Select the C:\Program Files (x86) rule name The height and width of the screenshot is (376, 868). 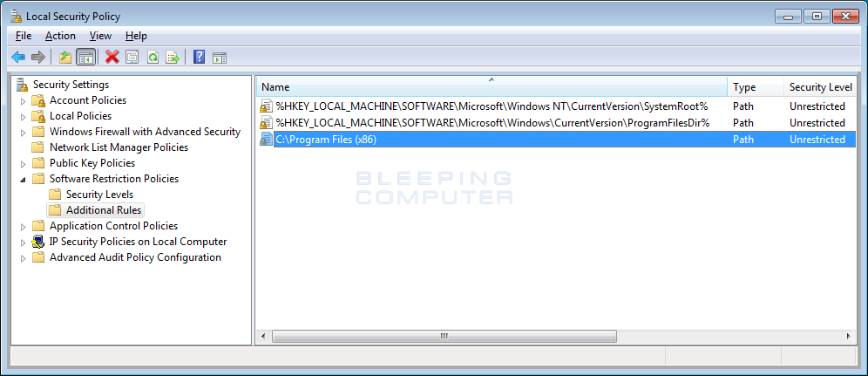[326, 140]
